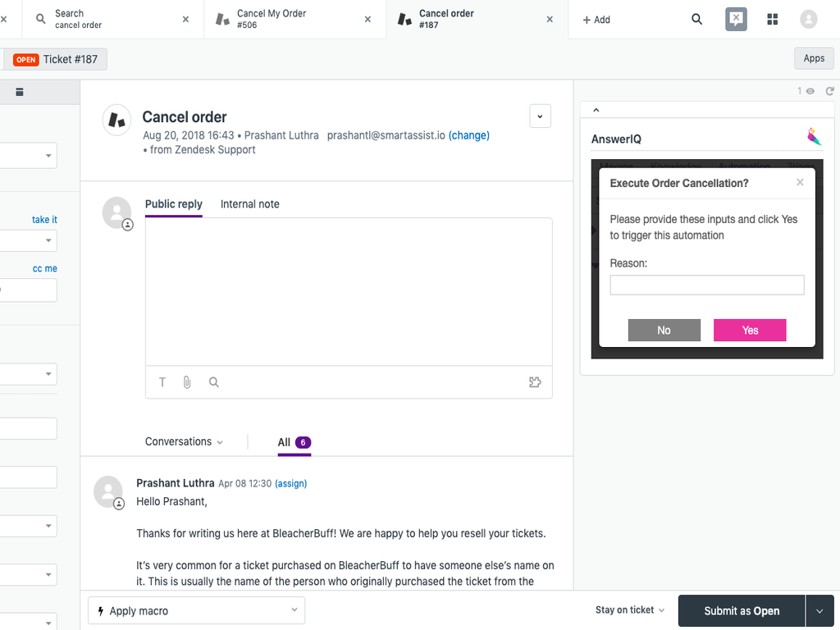Open the Cancel My Order #506 tab

click(294, 19)
